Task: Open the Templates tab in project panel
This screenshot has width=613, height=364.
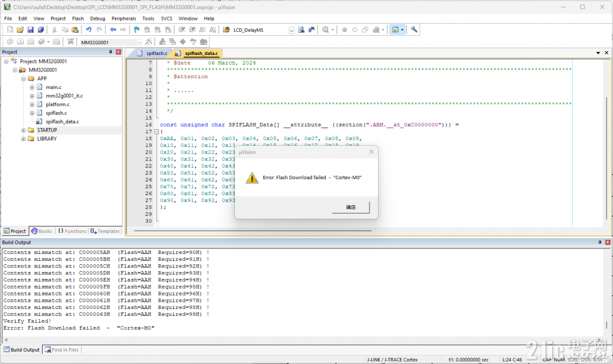Action: click(x=105, y=231)
